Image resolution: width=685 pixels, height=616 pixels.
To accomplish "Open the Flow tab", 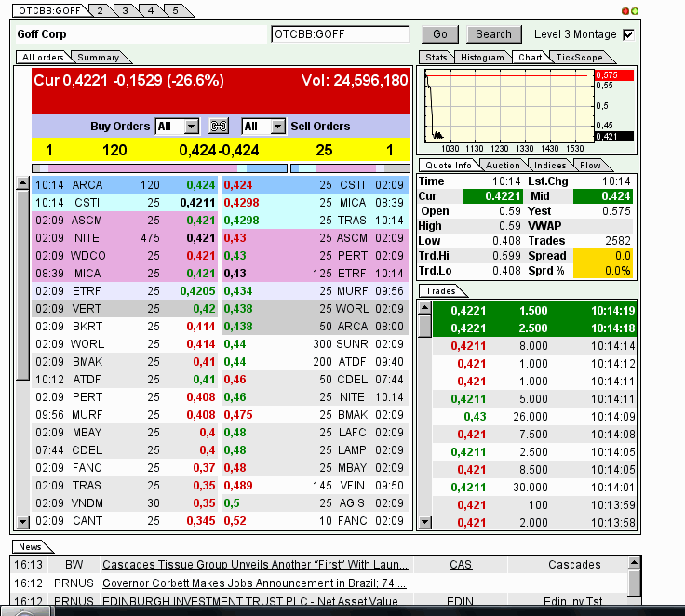I will 590,165.
